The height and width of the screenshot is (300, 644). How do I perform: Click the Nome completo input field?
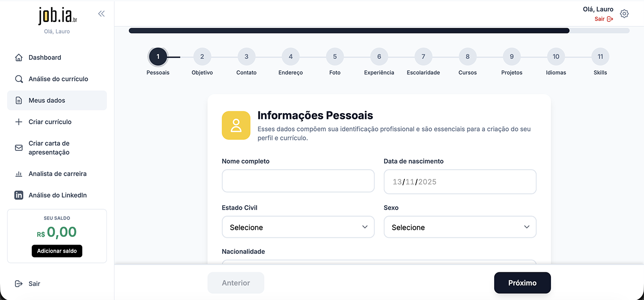[298, 181]
